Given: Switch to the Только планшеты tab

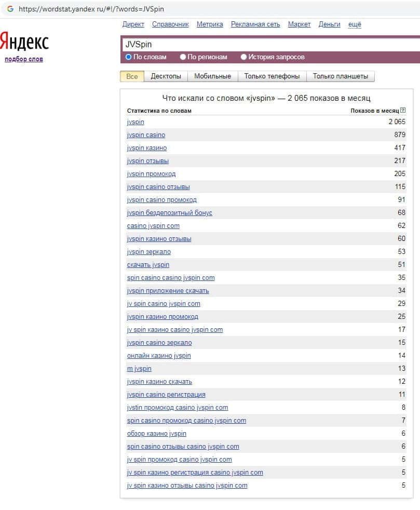Looking at the screenshot, I should pos(341,76).
